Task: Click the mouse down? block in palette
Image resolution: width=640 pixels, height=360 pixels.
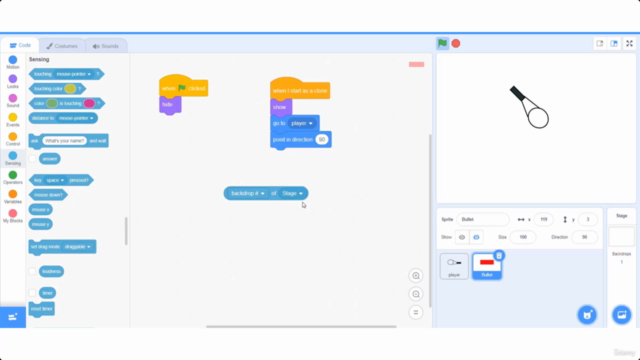Action: point(48,195)
